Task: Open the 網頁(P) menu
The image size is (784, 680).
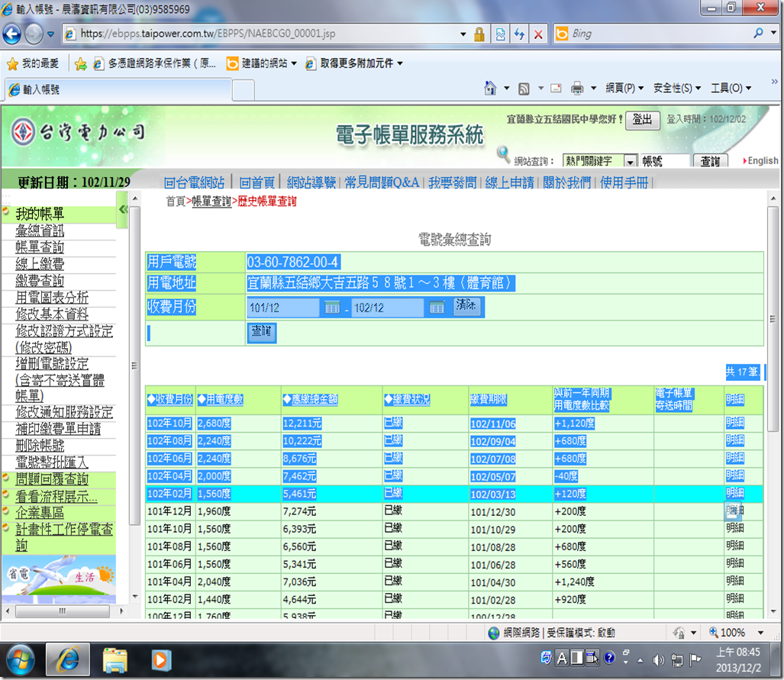Action: pos(624,89)
